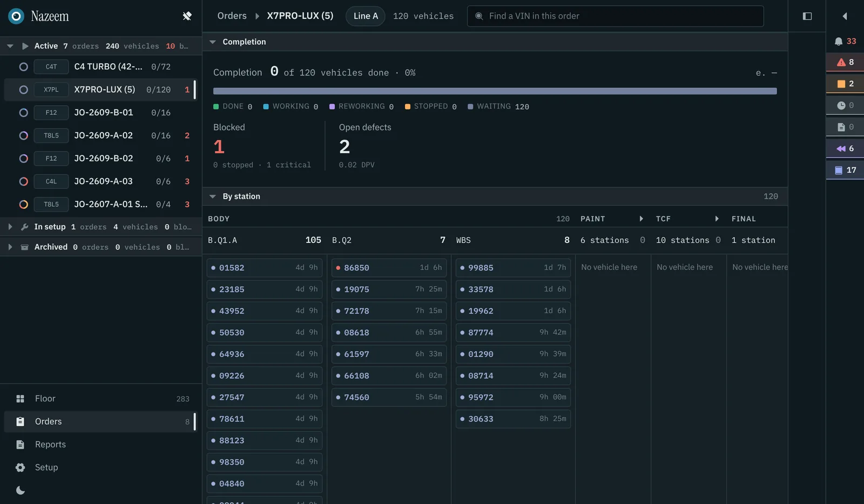
Task: Click the play icon next to Active
Action: (25, 46)
